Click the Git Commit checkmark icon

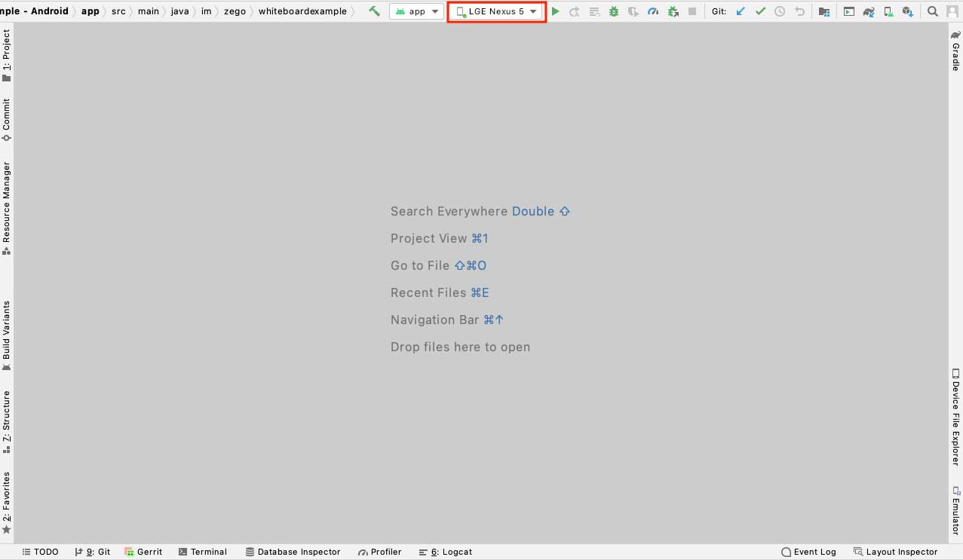tap(760, 12)
